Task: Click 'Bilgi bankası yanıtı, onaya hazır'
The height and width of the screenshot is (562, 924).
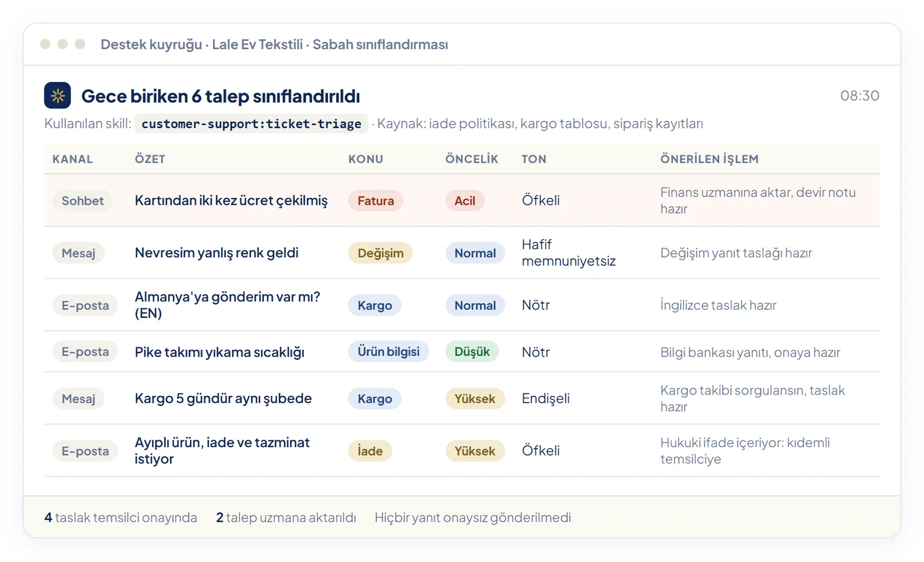Action: [x=750, y=352]
